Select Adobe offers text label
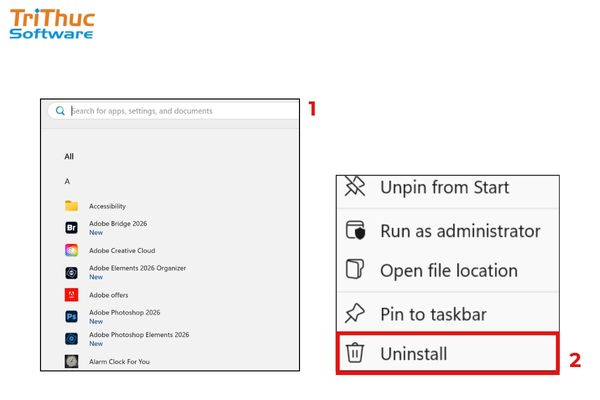The image size is (600, 400). point(109,295)
